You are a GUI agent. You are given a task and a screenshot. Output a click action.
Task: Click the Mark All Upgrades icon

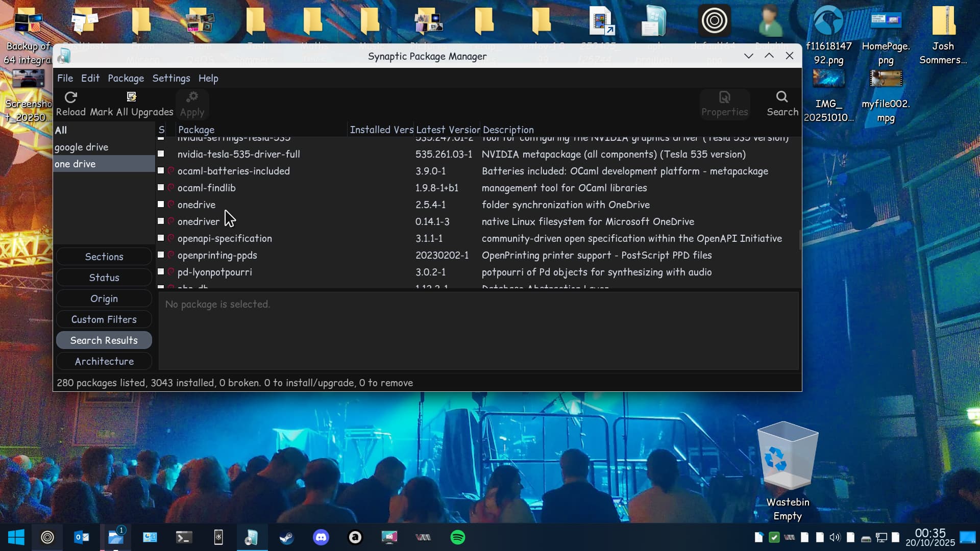(x=131, y=97)
